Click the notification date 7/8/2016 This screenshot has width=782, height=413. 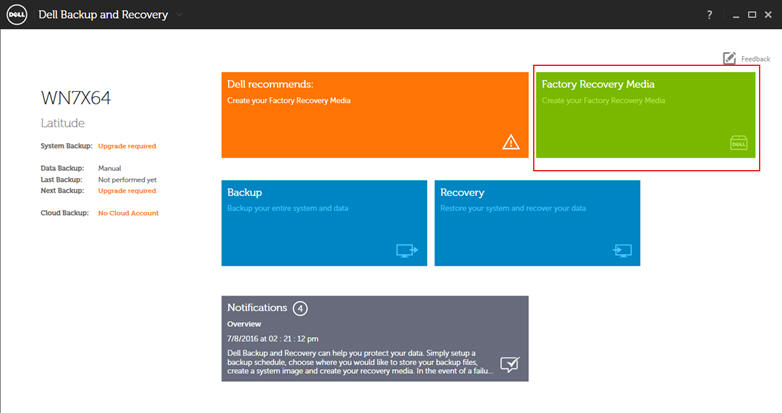(273, 339)
